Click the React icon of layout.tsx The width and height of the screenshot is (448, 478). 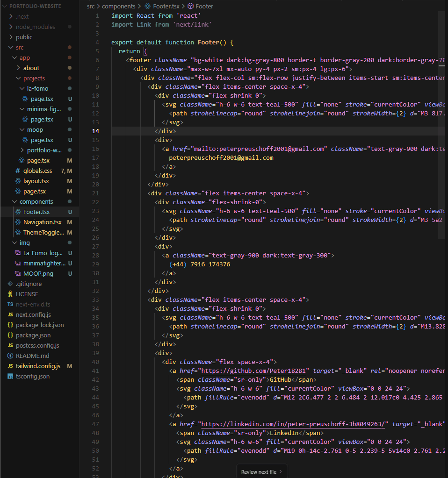tap(18, 181)
